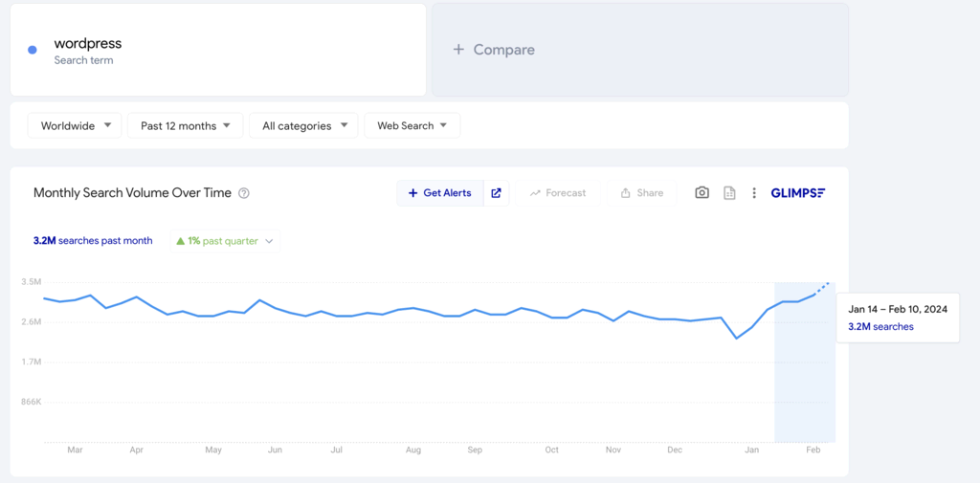Click the 3.2M searches tooltip link
The image size is (980, 483).
[880, 326]
